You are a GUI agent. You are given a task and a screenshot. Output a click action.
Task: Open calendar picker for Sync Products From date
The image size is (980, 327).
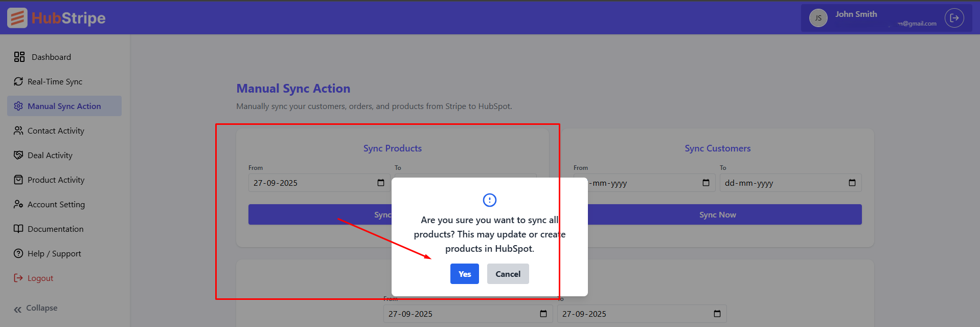pyautogui.click(x=381, y=183)
